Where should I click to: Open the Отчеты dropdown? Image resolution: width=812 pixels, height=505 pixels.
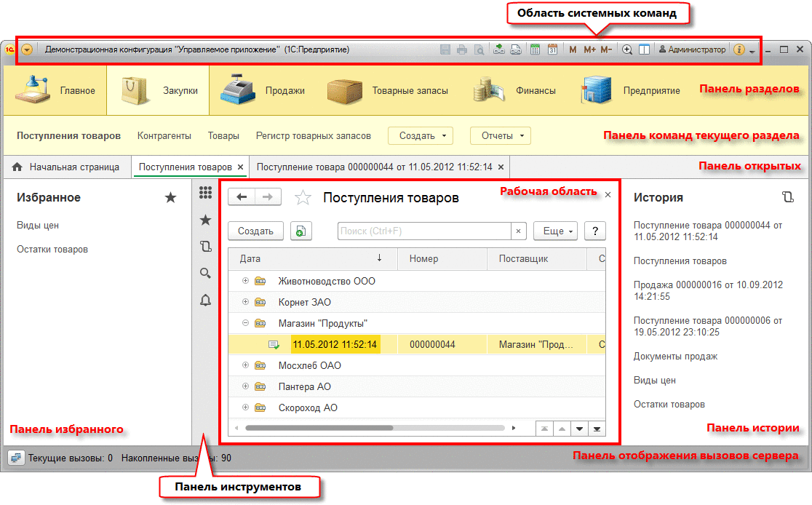(x=501, y=135)
